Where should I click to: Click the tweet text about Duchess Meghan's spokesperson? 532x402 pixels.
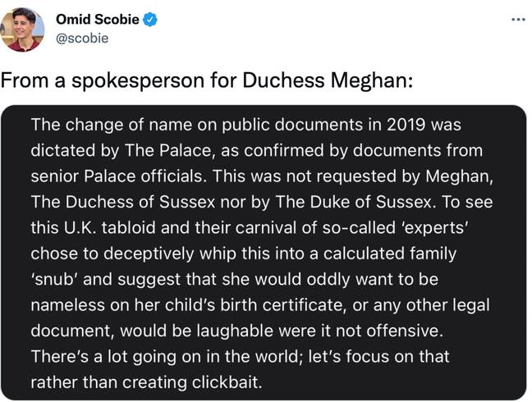pos(207,80)
